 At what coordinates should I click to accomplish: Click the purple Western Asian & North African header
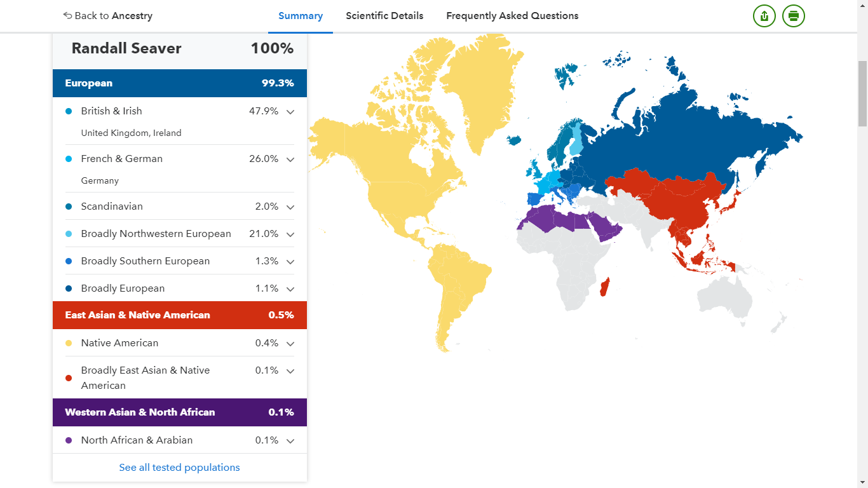[180, 412]
